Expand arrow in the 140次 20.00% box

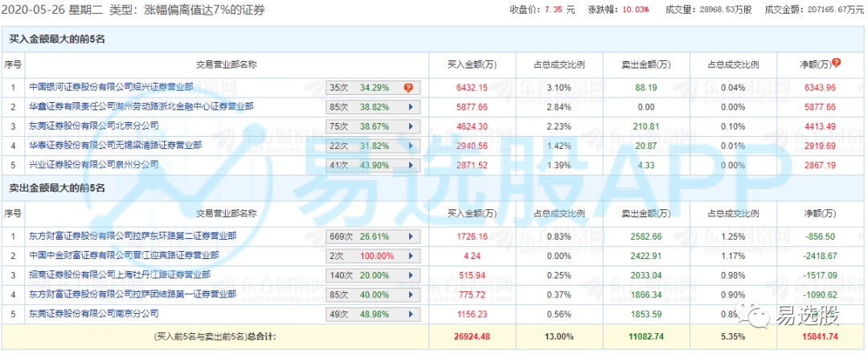pyautogui.click(x=411, y=275)
